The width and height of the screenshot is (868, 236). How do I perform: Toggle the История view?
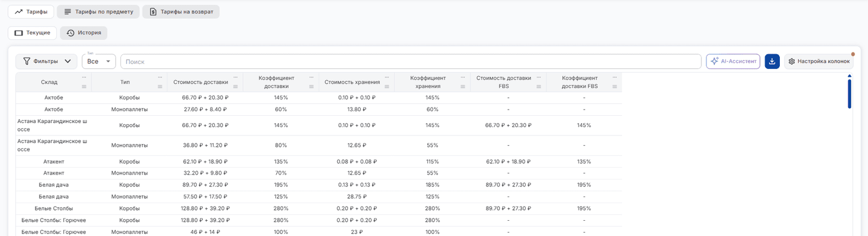pyautogui.click(x=84, y=33)
